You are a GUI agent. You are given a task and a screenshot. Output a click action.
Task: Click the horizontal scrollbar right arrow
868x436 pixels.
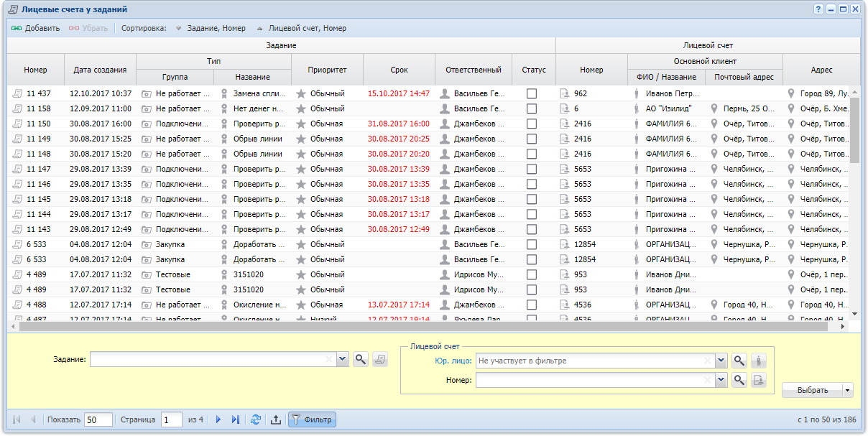844,326
